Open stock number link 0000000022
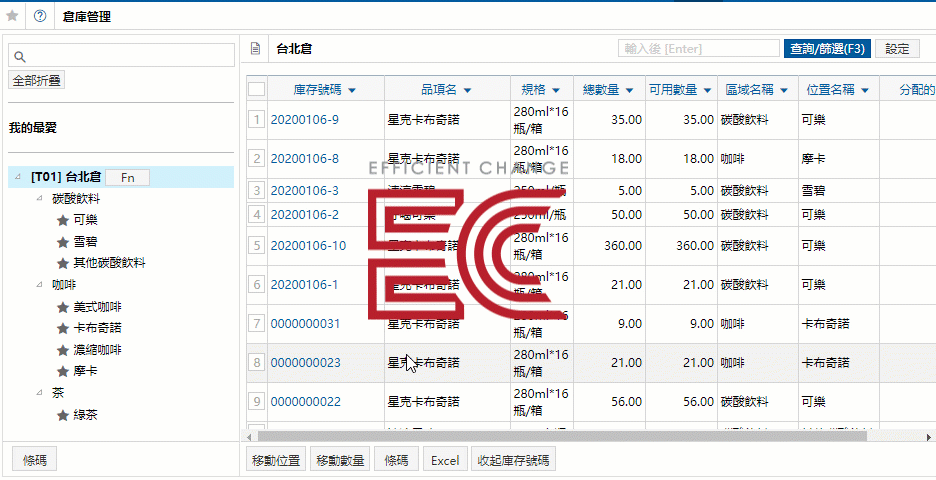This screenshot has width=936, height=480. click(x=306, y=402)
